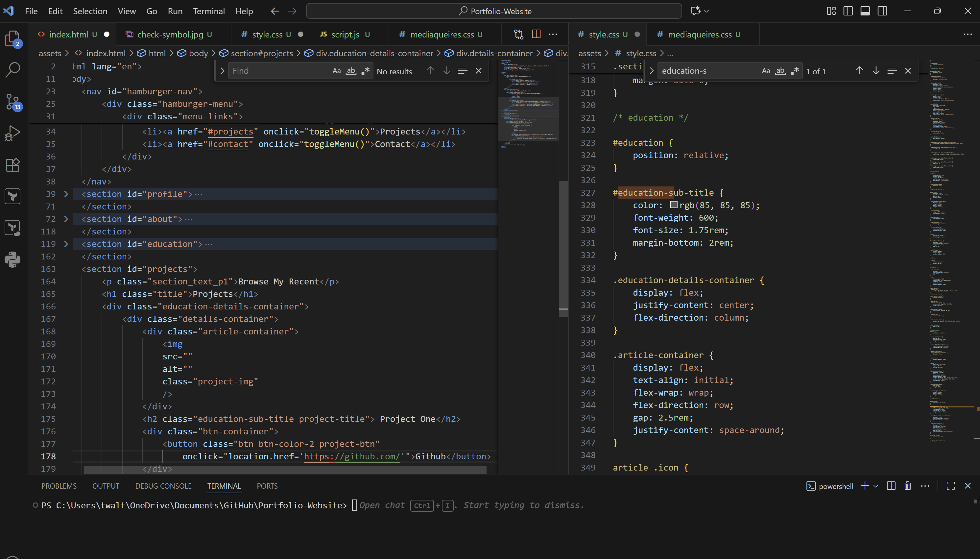Open Python icon in activity bar
This screenshot has width=980, height=559.
[x=13, y=260]
